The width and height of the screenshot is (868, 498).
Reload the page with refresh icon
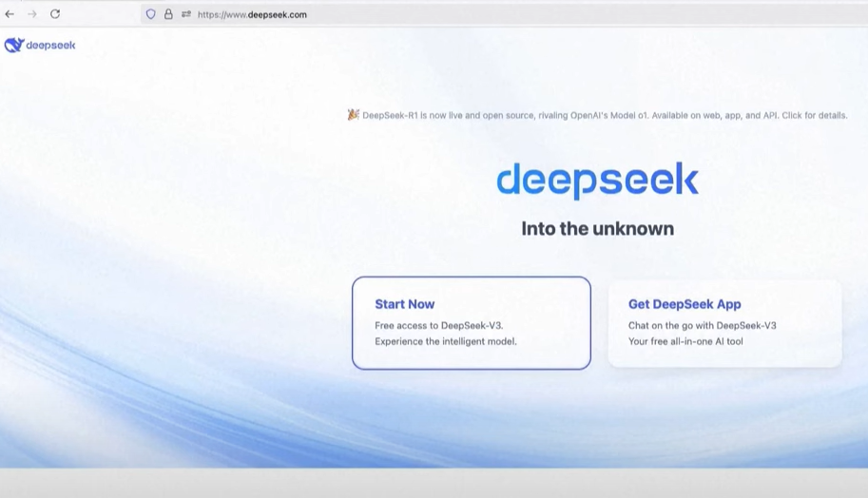(55, 14)
